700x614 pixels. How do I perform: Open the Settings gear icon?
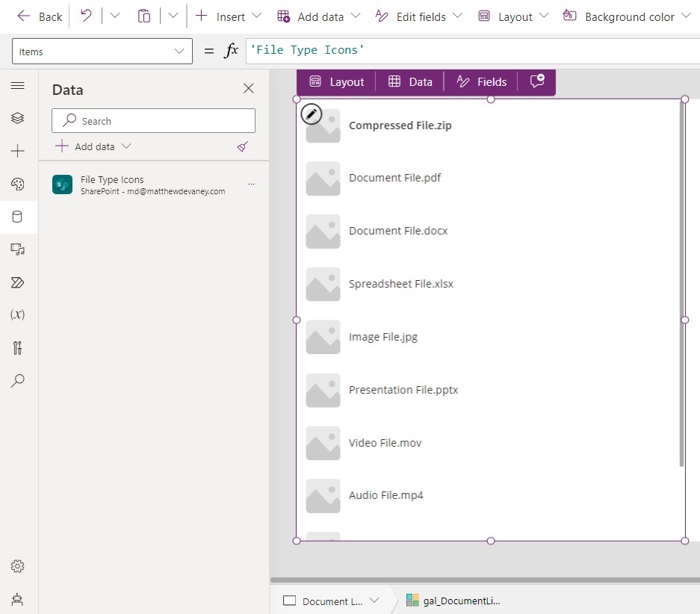[17, 566]
